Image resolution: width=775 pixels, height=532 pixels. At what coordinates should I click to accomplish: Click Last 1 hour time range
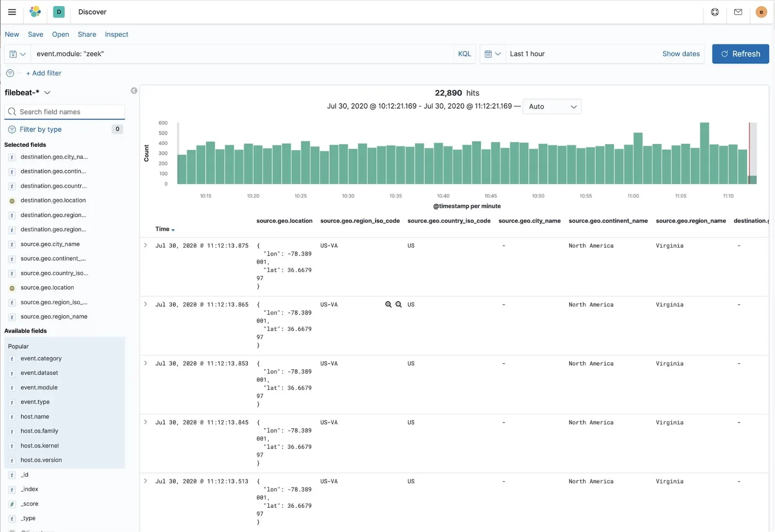coord(527,54)
